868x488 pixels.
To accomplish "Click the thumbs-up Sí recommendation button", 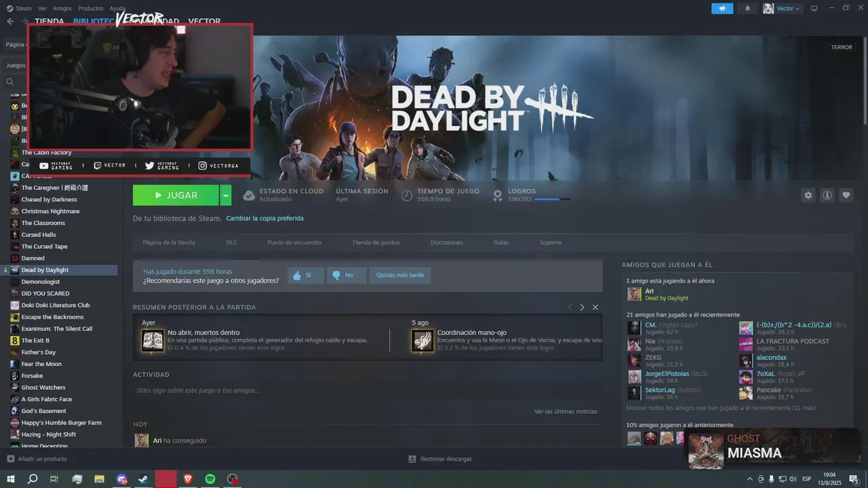I will coord(305,275).
